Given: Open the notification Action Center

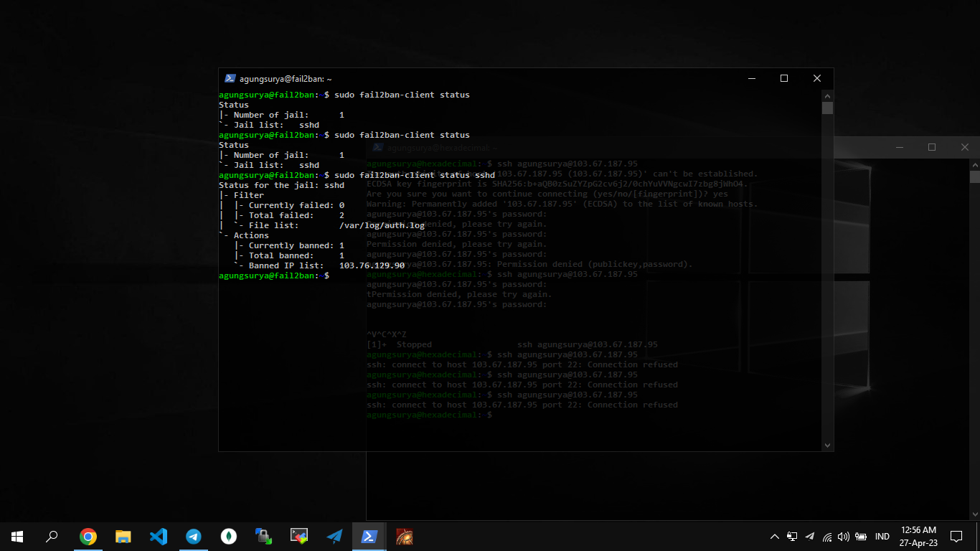Looking at the screenshot, I should (x=956, y=537).
